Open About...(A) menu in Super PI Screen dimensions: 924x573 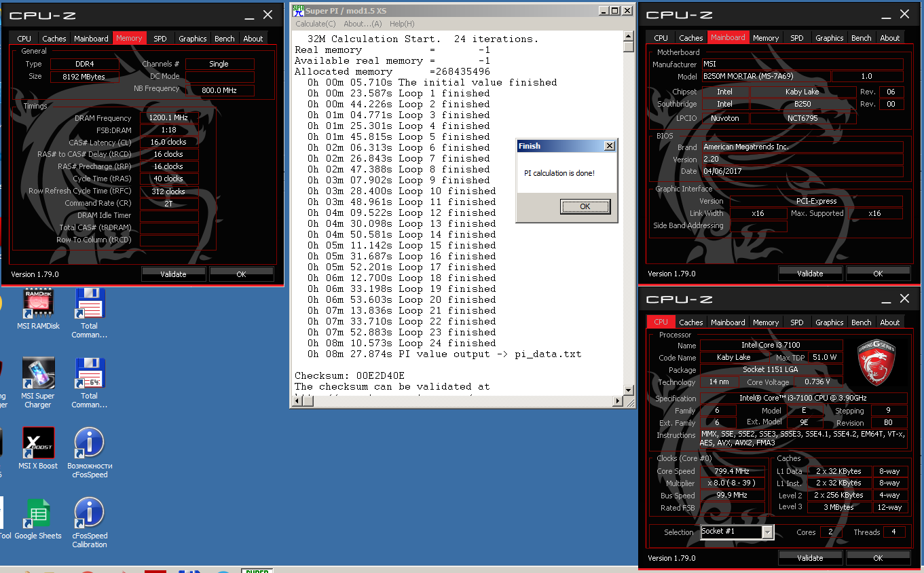[x=363, y=24]
